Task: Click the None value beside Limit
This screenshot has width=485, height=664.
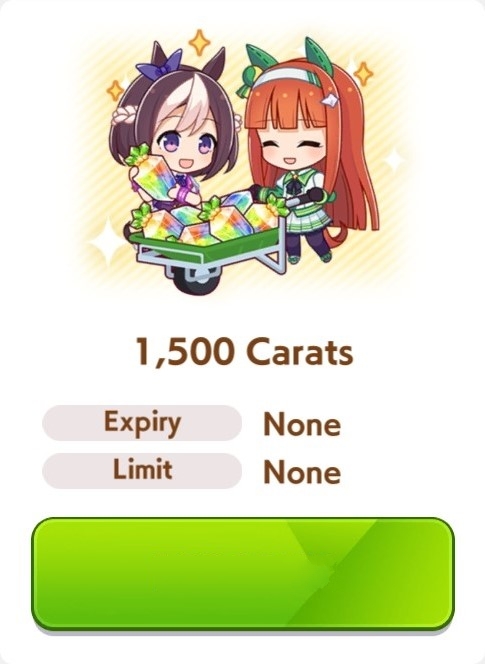Action: pyautogui.click(x=302, y=472)
